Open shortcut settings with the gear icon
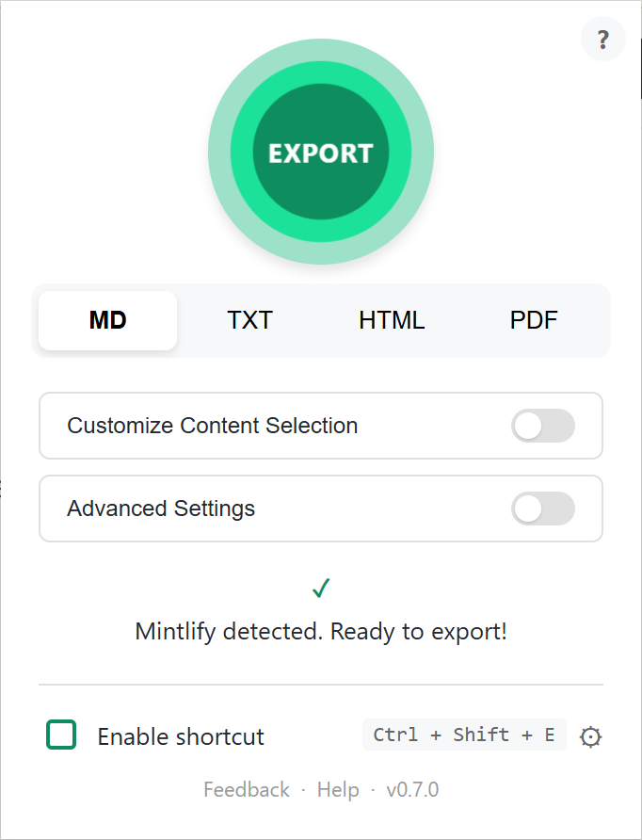642x840 pixels. tap(590, 735)
